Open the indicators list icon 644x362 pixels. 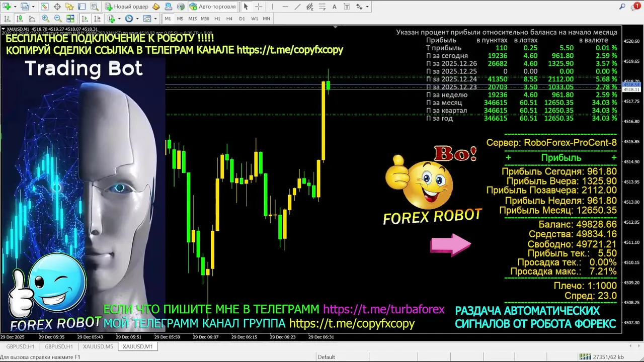(111, 19)
